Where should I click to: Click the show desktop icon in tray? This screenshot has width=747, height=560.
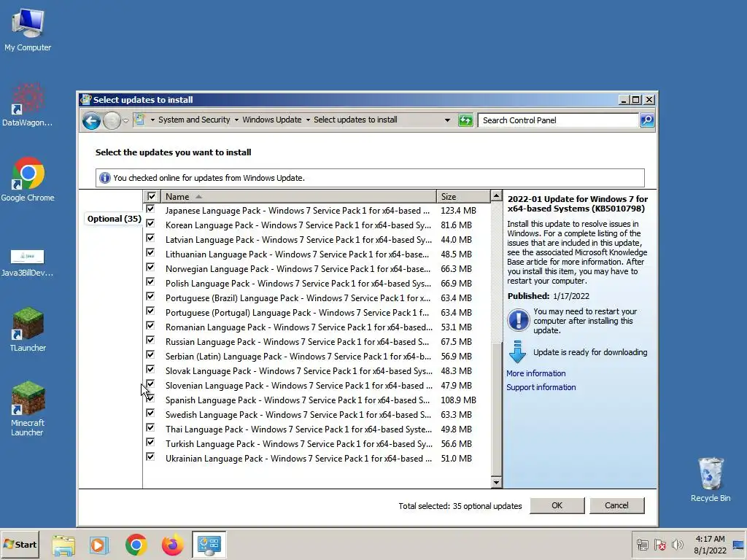point(739,545)
